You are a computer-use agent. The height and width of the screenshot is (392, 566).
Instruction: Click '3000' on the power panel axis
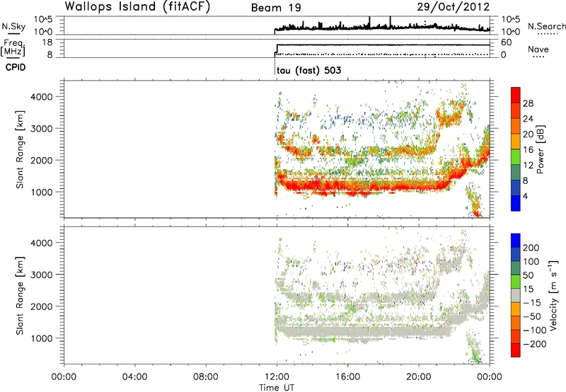pyautogui.click(x=42, y=129)
